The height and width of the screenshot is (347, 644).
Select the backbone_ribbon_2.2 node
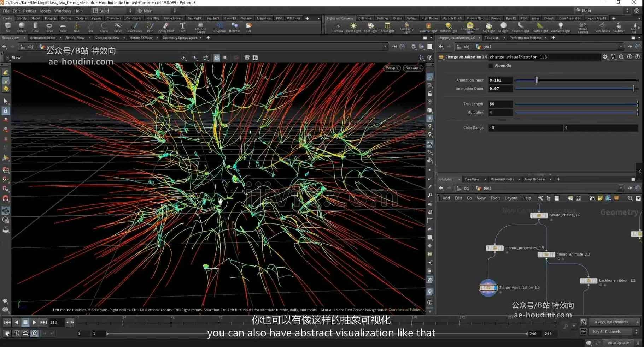click(589, 281)
